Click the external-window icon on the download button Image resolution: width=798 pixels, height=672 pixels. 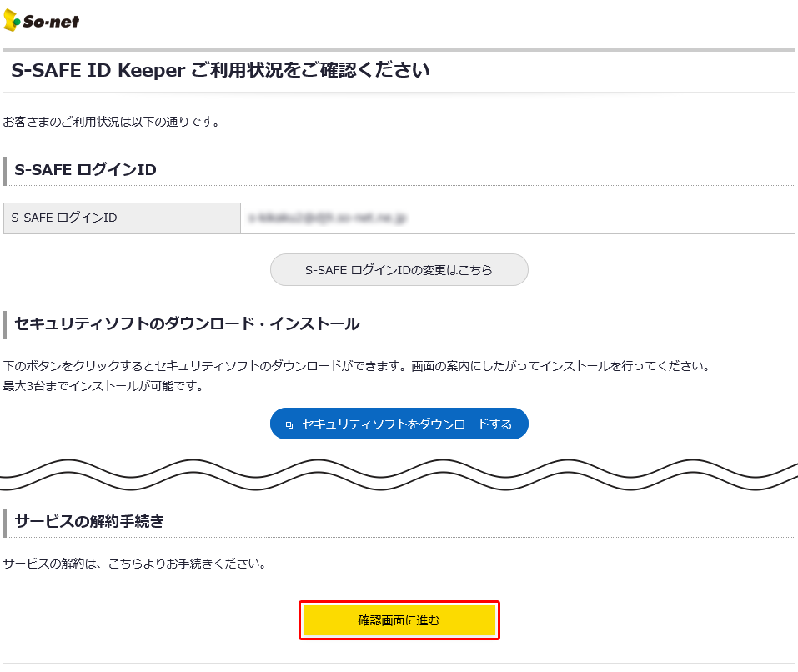tap(289, 424)
